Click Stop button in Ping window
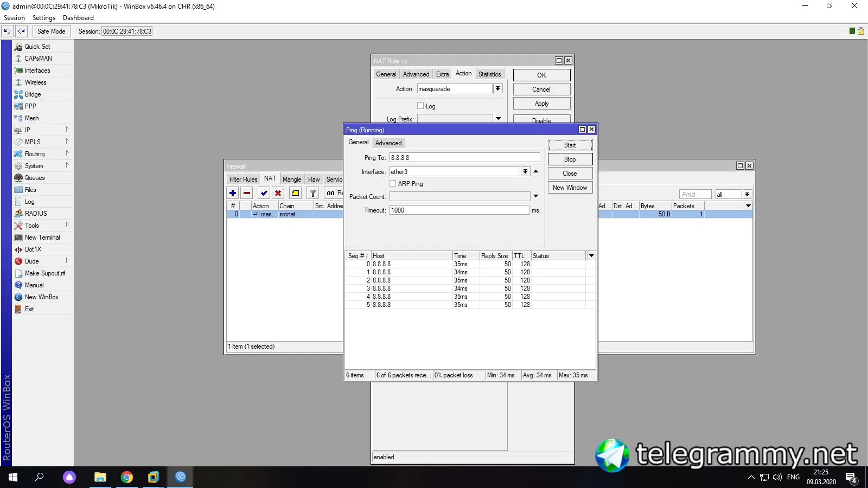The width and height of the screenshot is (868, 488). (570, 159)
